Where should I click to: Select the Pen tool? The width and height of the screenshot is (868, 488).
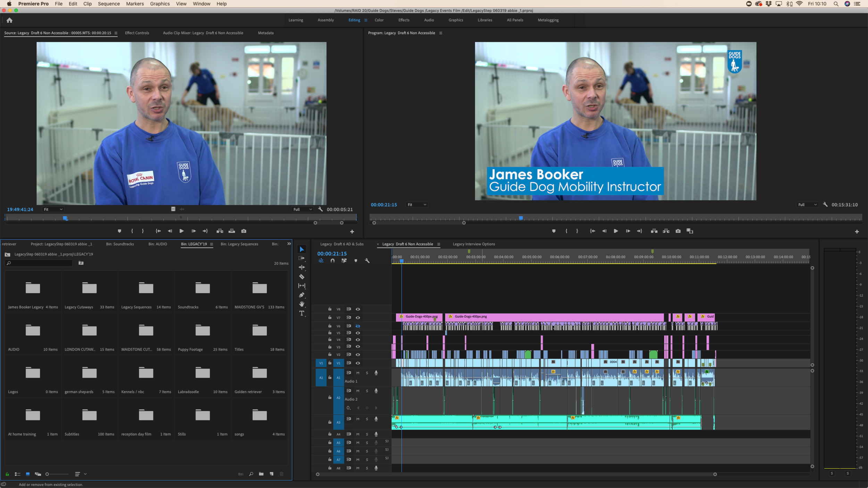302,295
